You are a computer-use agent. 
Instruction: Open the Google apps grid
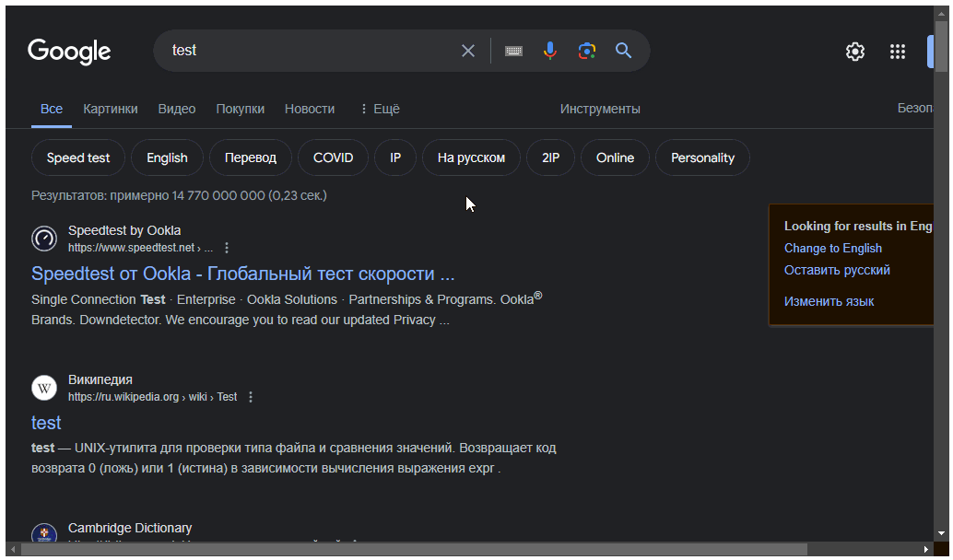tap(898, 52)
